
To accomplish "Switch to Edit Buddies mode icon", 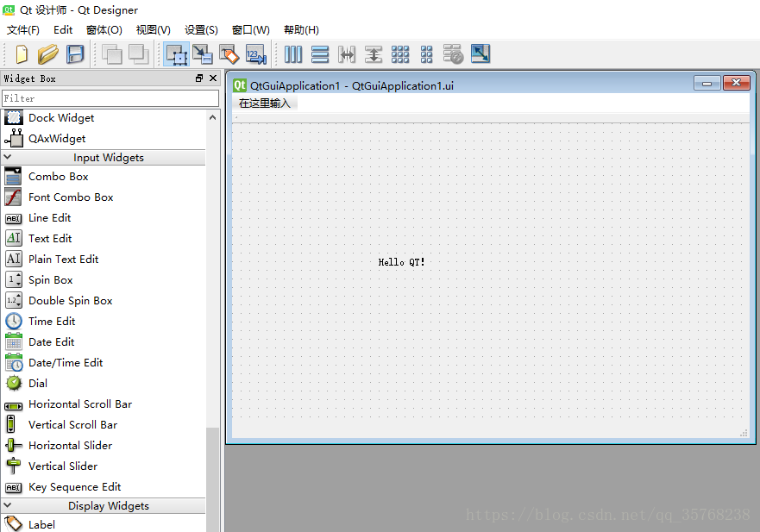I will [229, 54].
